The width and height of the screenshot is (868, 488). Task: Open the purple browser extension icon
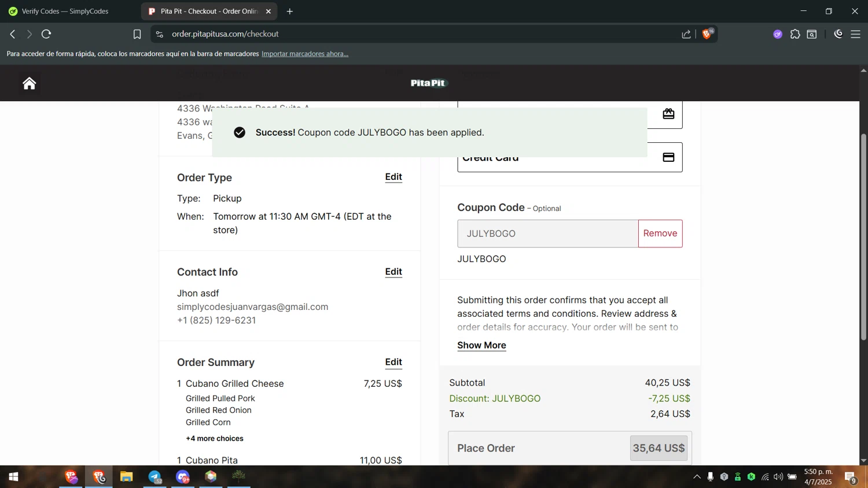tap(778, 34)
